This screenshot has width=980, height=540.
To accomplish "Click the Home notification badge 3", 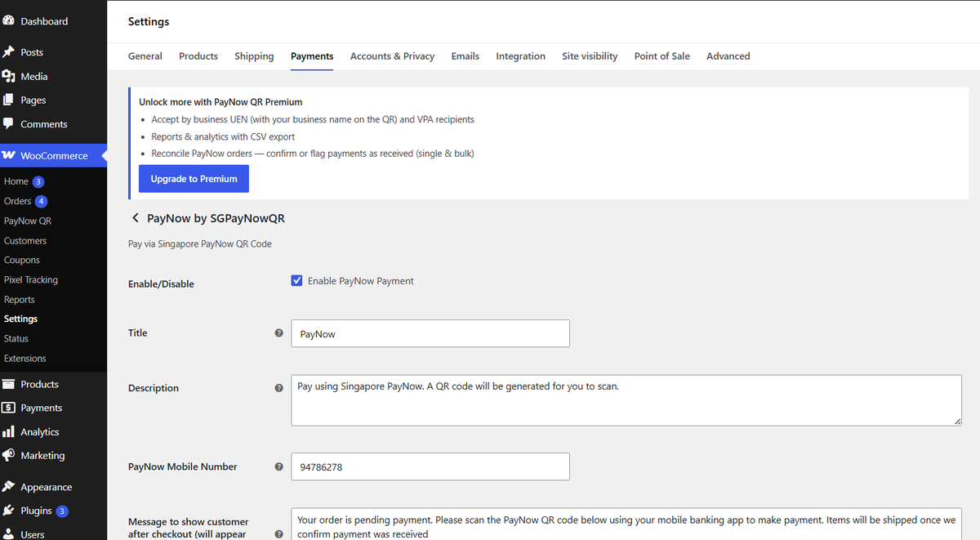I will [x=38, y=181].
